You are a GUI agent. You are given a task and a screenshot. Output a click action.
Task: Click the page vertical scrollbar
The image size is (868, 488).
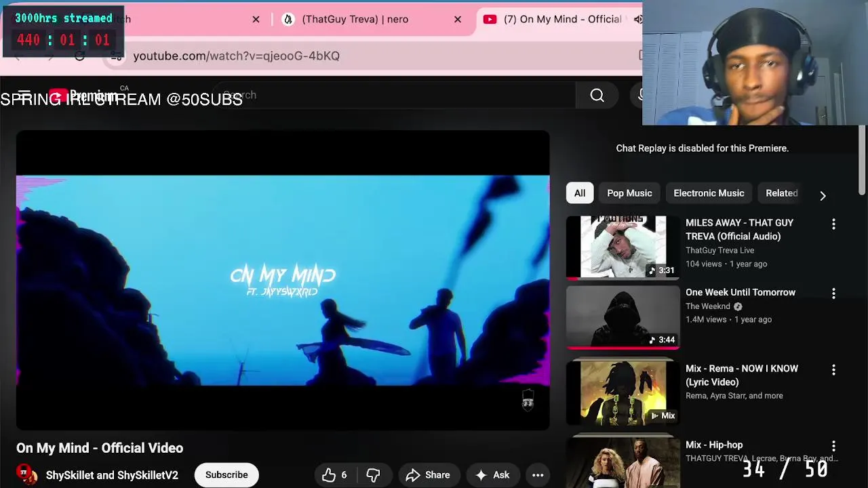[862, 159]
